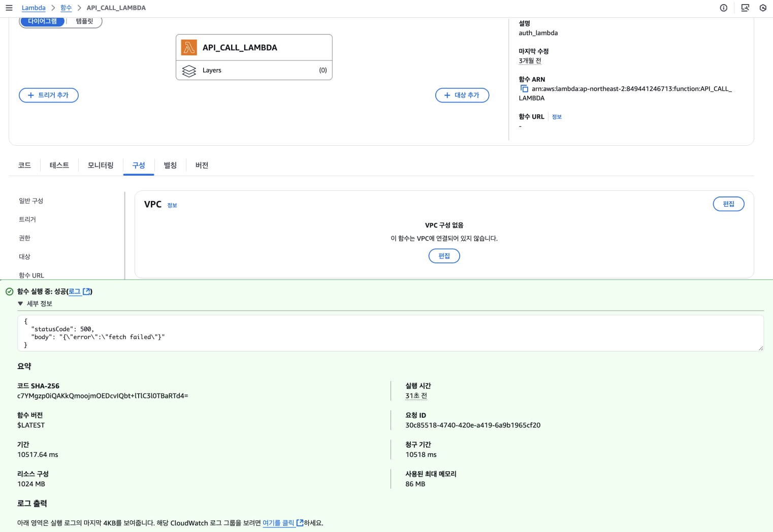This screenshot has width=773, height=532.
Task: Click the 편집 button in VPC header
Action: (x=729, y=204)
